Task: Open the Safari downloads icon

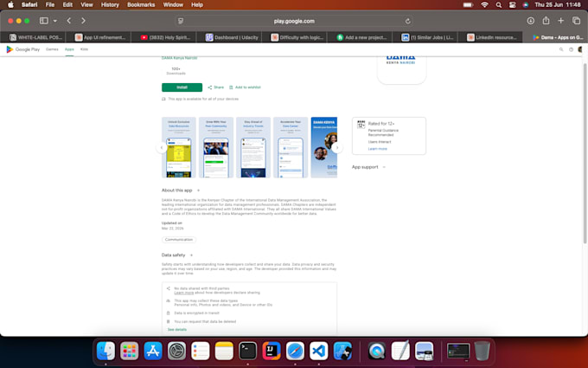Action: pyautogui.click(x=531, y=21)
